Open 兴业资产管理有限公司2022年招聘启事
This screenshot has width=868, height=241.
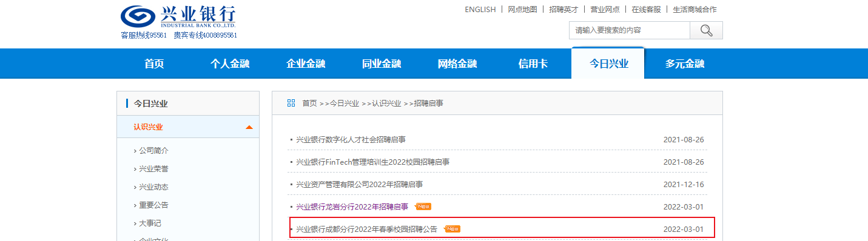click(359, 184)
